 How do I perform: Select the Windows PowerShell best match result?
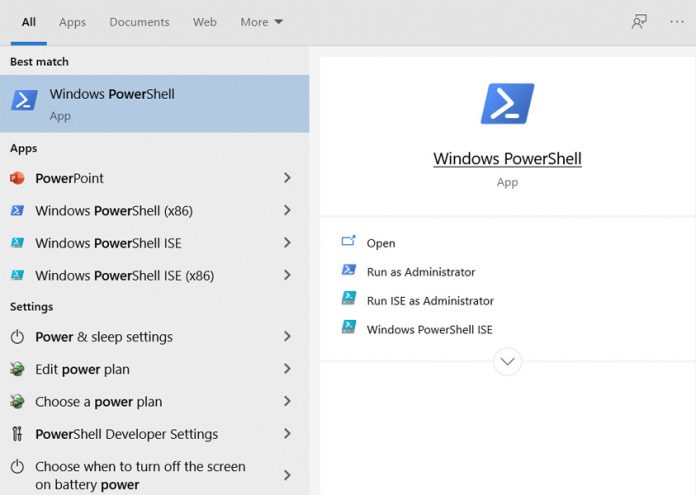point(154,104)
